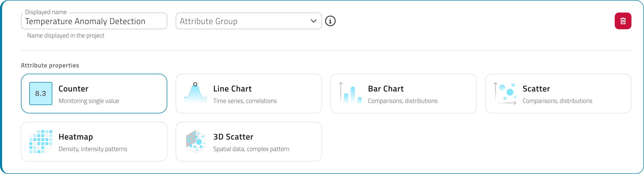Viewport: 644px width, 174px height.
Task: Choose Counter for monitoring single value
Action: pos(94,93)
